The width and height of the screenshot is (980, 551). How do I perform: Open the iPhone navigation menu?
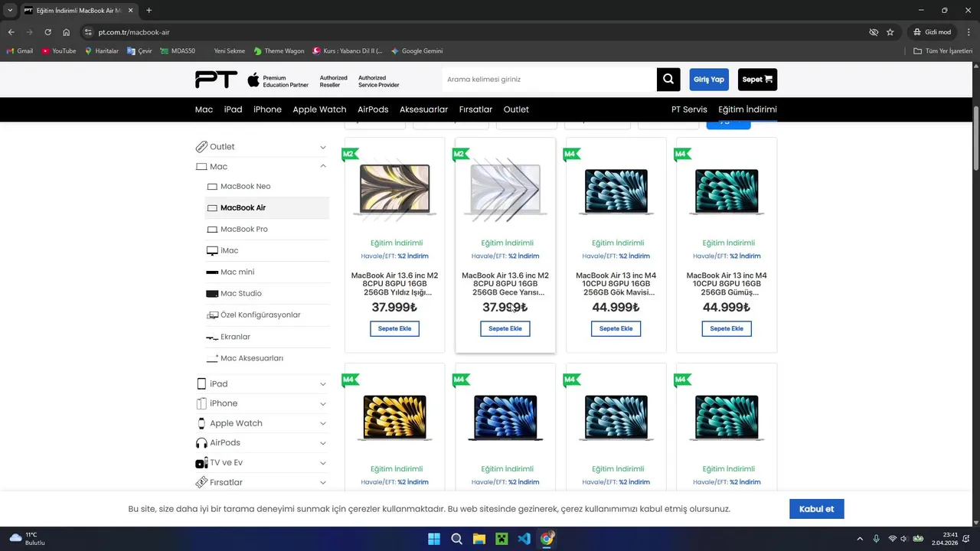pyautogui.click(x=267, y=109)
